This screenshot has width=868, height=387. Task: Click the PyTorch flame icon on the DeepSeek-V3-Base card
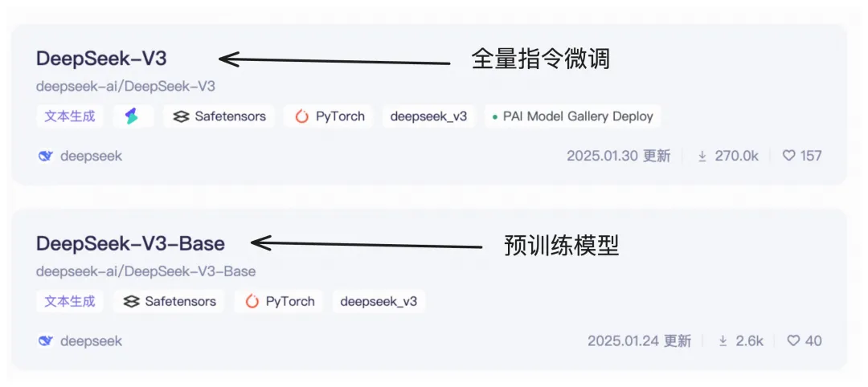coord(252,301)
